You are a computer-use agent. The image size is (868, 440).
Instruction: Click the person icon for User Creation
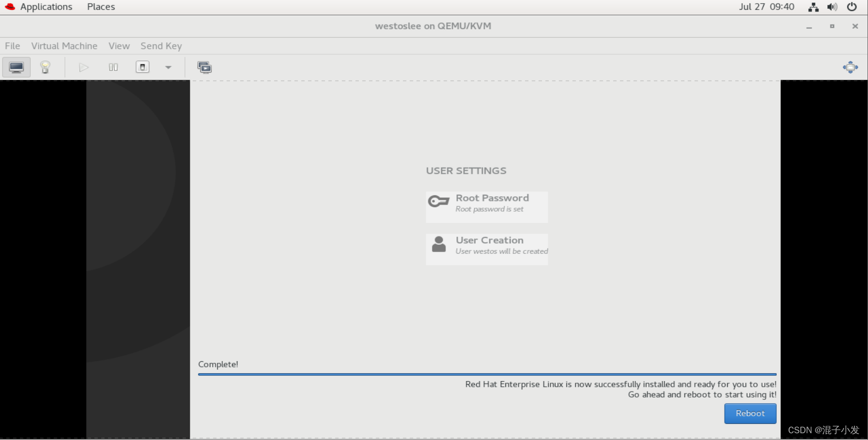point(439,244)
